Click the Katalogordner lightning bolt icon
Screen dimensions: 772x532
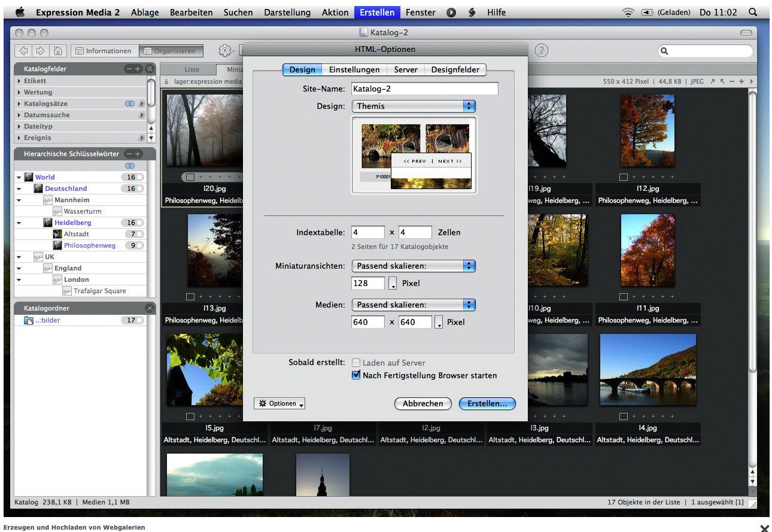pyautogui.click(x=149, y=308)
